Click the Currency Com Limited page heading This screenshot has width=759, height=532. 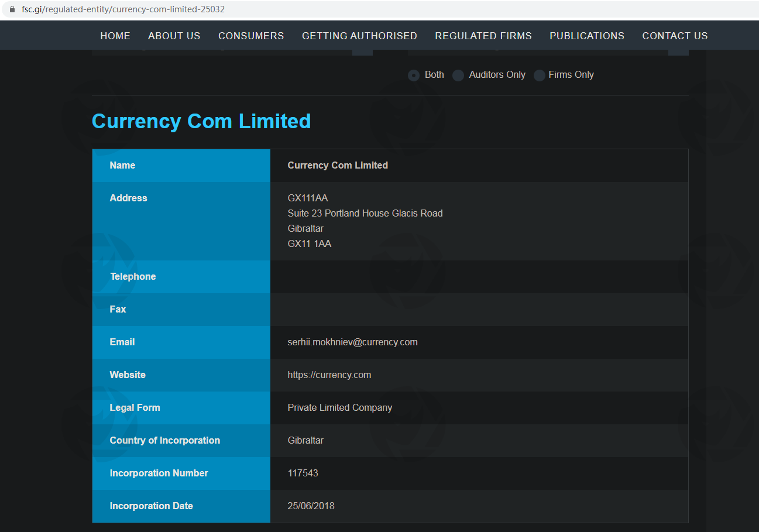pos(201,121)
